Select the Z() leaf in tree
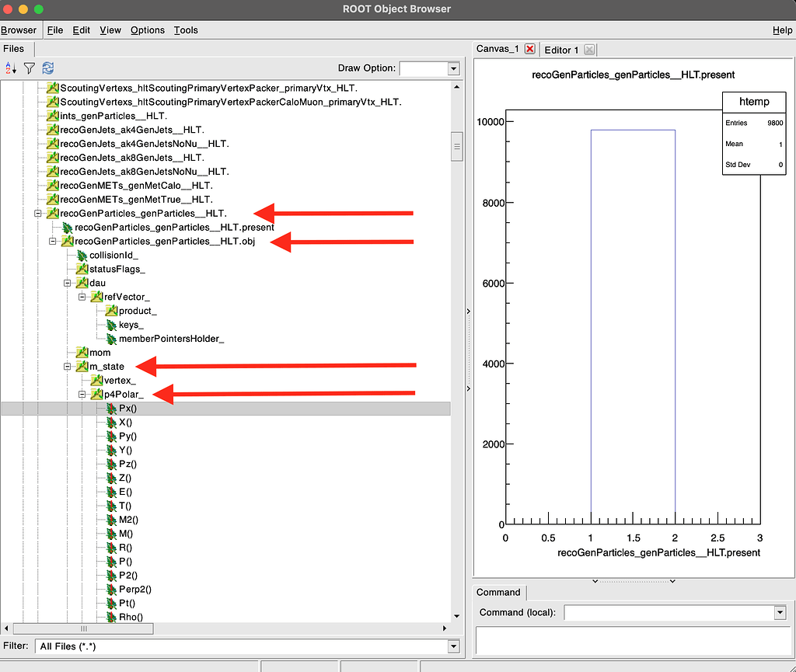The width and height of the screenshot is (796, 672). tap(125, 478)
